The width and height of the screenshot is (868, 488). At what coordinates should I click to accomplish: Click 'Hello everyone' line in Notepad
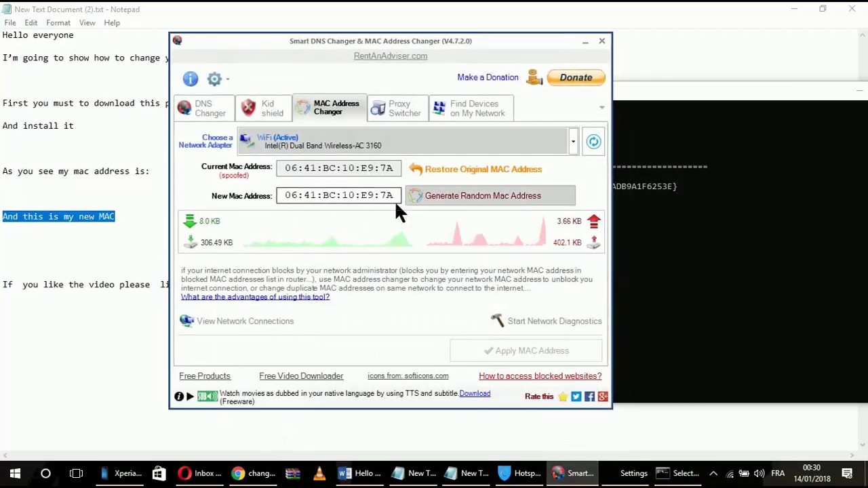click(x=38, y=35)
